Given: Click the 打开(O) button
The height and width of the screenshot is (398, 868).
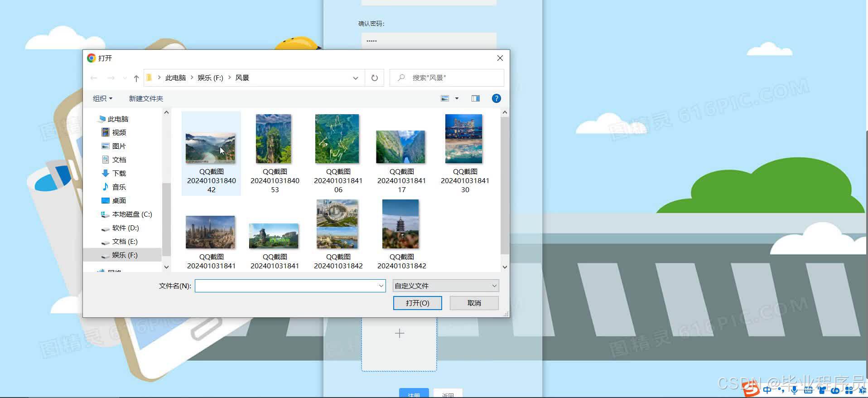Looking at the screenshot, I should click(418, 303).
